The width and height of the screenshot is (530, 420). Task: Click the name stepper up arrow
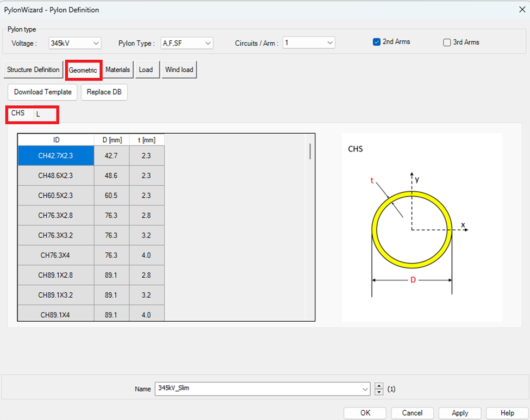(x=379, y=386)
